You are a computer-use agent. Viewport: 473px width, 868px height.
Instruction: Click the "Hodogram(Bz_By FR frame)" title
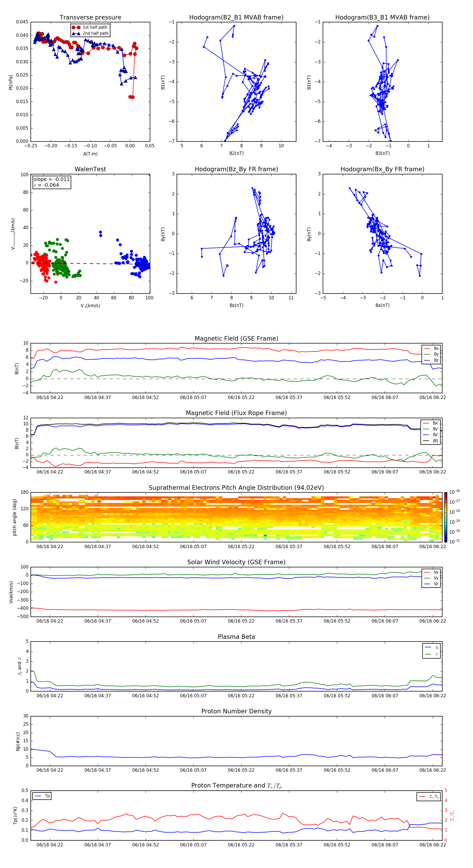click(x=236, y=169)
